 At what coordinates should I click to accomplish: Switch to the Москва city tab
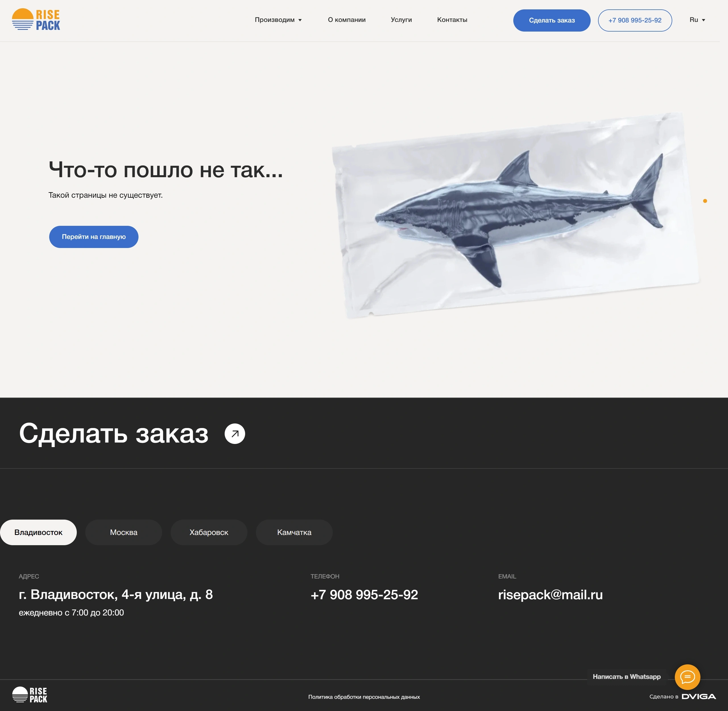pyautogui.click(x=124, y=532)
